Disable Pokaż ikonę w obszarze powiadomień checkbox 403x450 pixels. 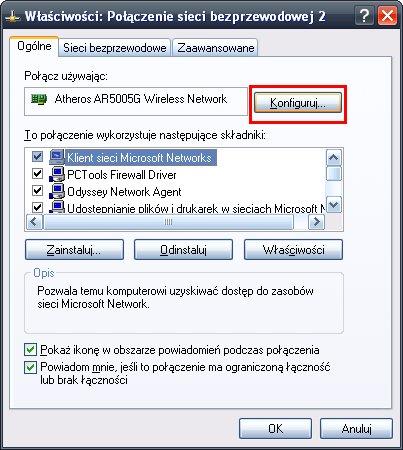point(30,350)
